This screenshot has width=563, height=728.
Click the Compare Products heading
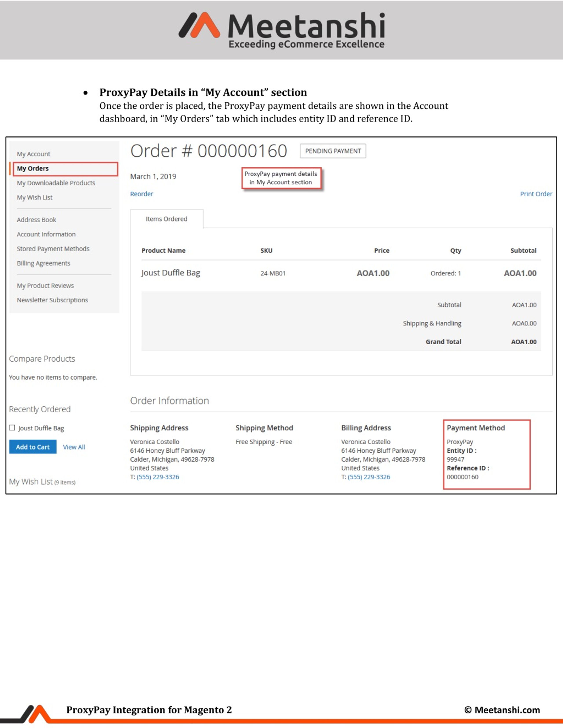[x=42, y=359]
